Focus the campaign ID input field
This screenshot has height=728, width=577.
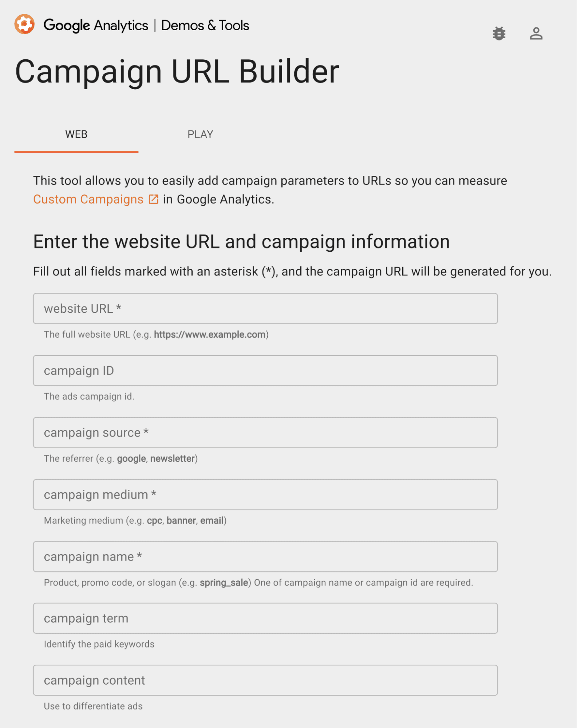click(x=265, y=371)
